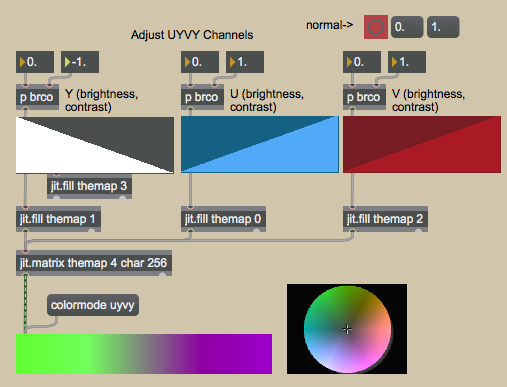Image resolution: width=507 pixels, height=387 pixels.
Task: Click the colormode uyvy message box
Action: (x=93, y=305)
